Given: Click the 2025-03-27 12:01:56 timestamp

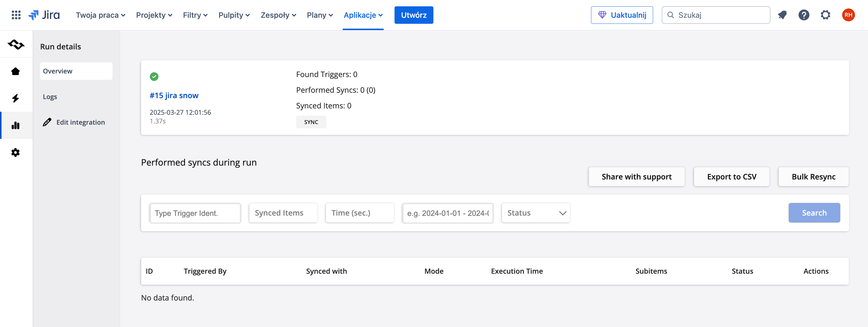Looking at the screenshot, I should [180, 112].
